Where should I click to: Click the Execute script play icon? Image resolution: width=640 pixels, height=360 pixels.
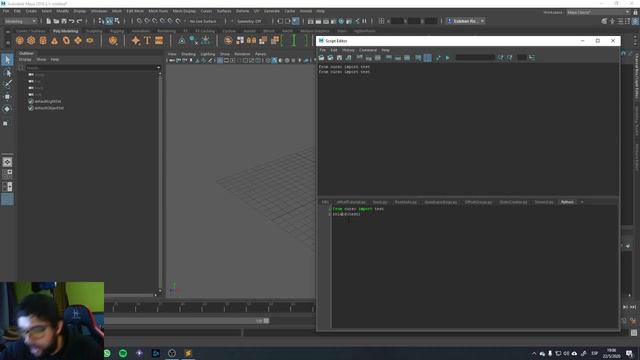448,58
